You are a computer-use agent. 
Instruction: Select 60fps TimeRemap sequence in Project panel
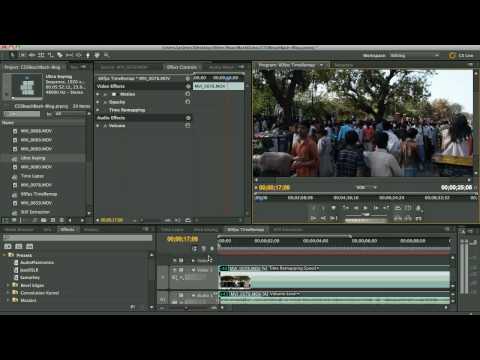tap(39, 194)
